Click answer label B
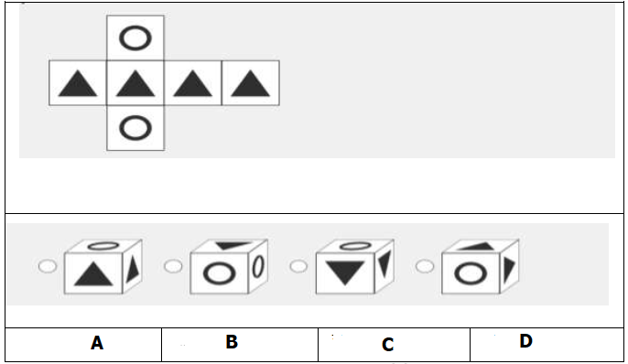Viewport: 628px width, 364px height. tap(232, 342)
